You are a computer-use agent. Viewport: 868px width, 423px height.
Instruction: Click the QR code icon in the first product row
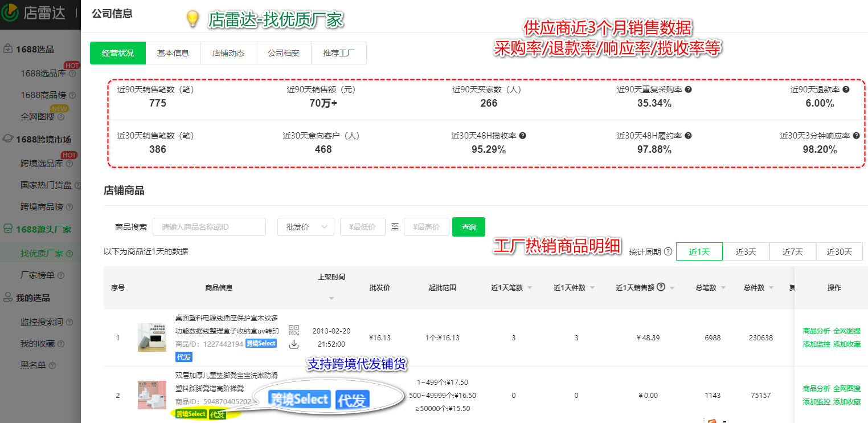click(x=294, y=330)
